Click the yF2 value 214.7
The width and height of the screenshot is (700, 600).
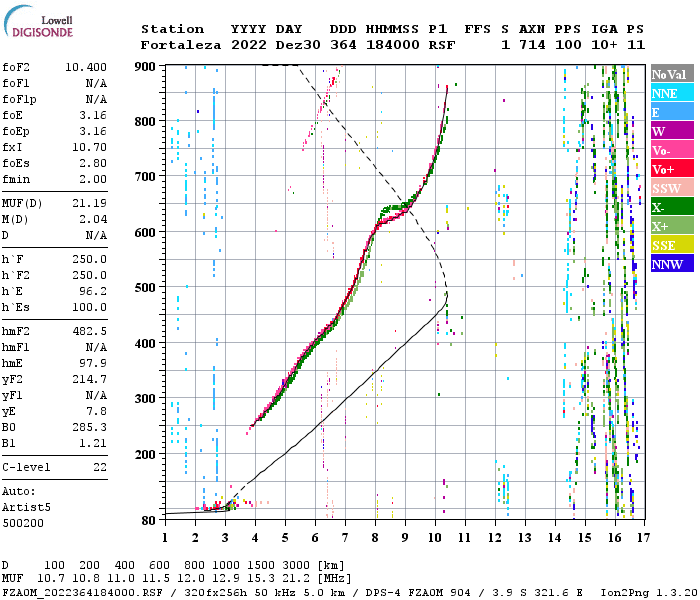[x=89, y=379]
